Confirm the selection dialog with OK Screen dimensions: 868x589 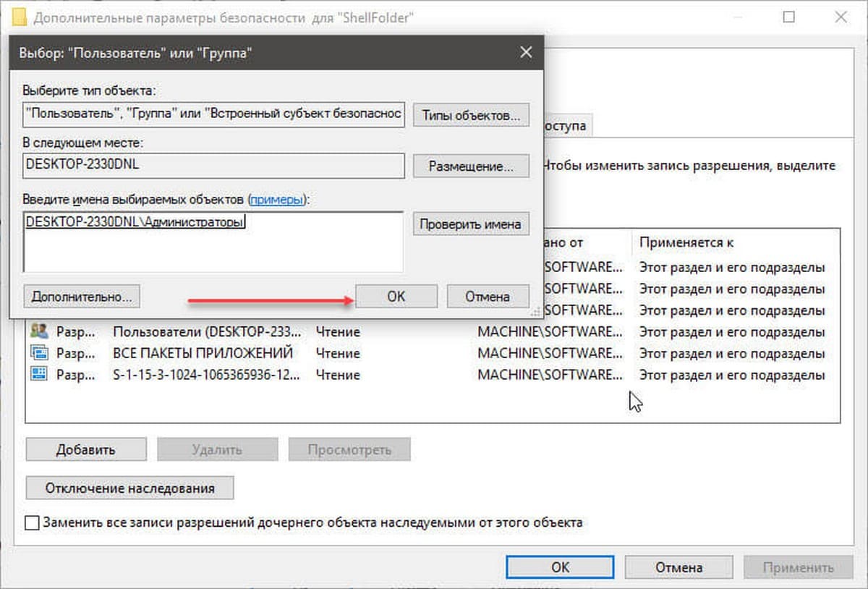[x=396, y=296]
